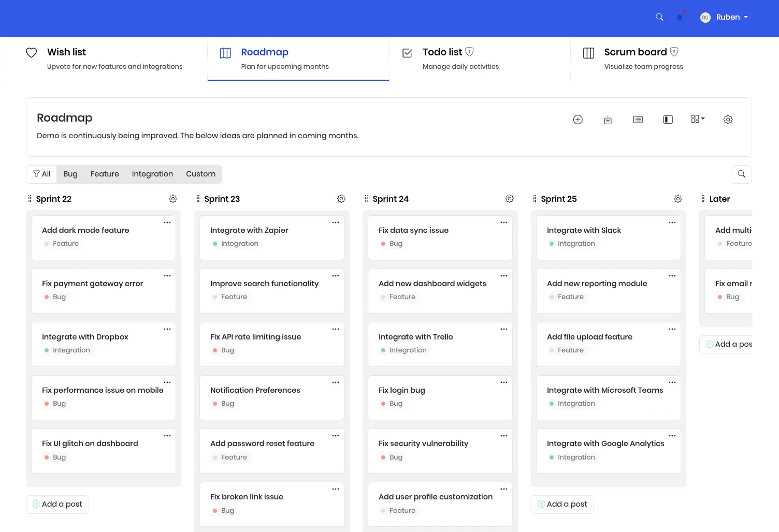Screen dimensions: 779x532
Task: Open the list view icon in Roadmap toolbar
Action: 638,120
